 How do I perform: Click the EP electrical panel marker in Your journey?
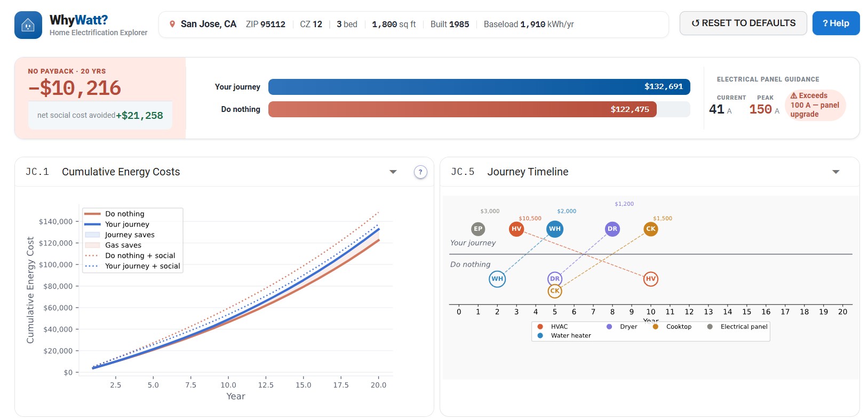[478, 229]
